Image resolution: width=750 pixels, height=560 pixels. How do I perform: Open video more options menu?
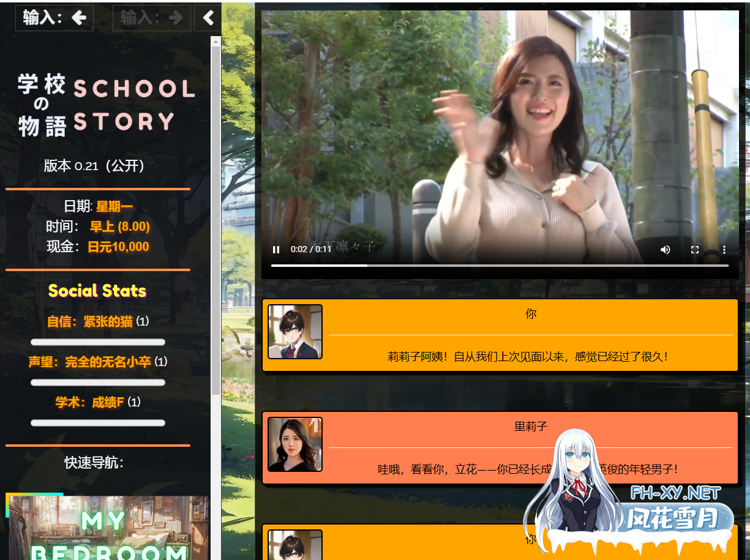pyautogui.click(x=724, y=250)
